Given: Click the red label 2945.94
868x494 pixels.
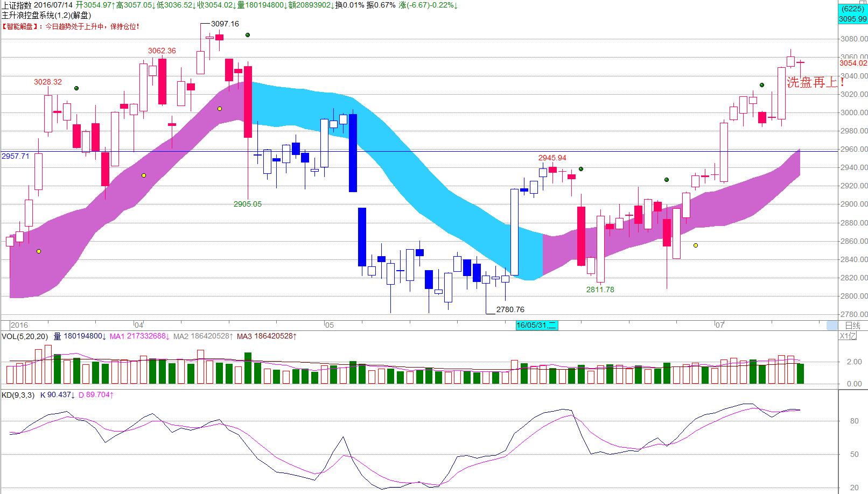Looking at the screenshot, I should point(552,158).
